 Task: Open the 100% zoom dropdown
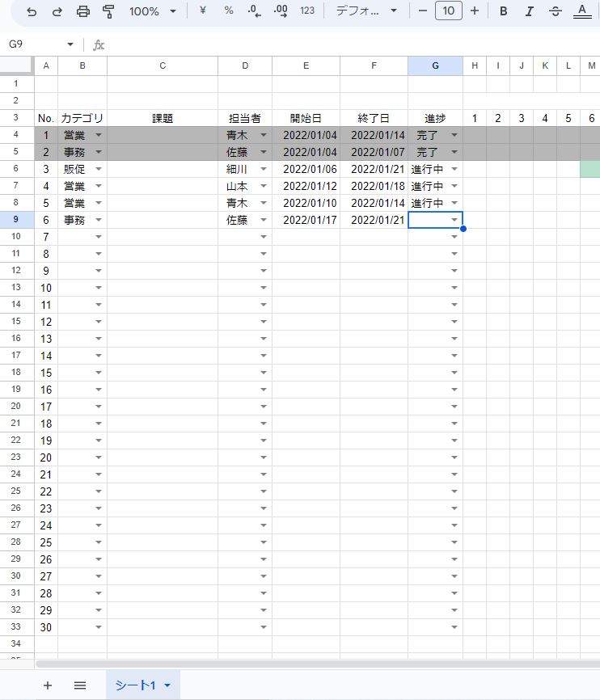152,11
